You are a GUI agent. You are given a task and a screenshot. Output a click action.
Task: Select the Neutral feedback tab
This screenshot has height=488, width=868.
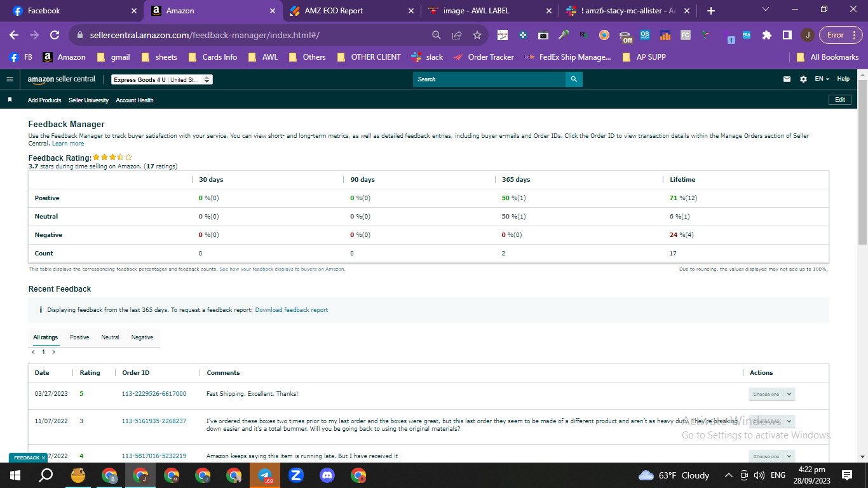[x=110, y=337]
